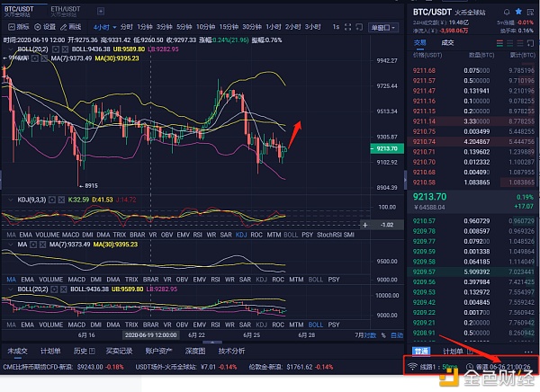Pop out the order book panel

(530, 43)
